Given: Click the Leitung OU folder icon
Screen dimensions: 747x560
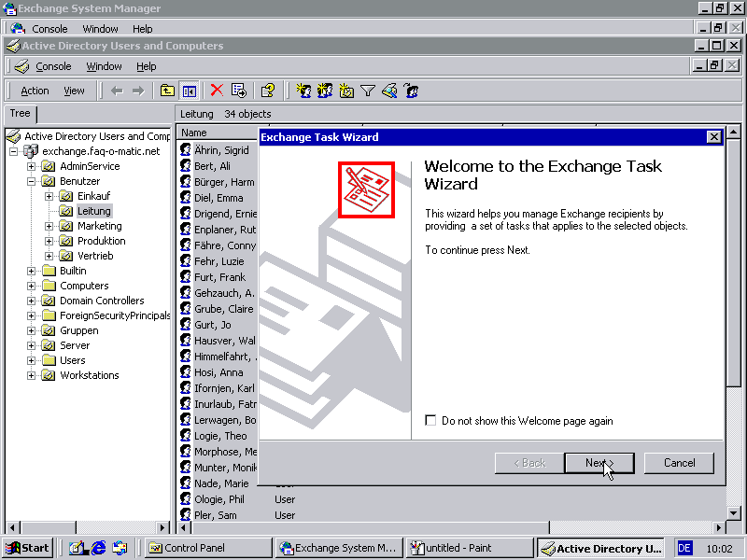Looking at the screenshot, I should pos(65,211).
